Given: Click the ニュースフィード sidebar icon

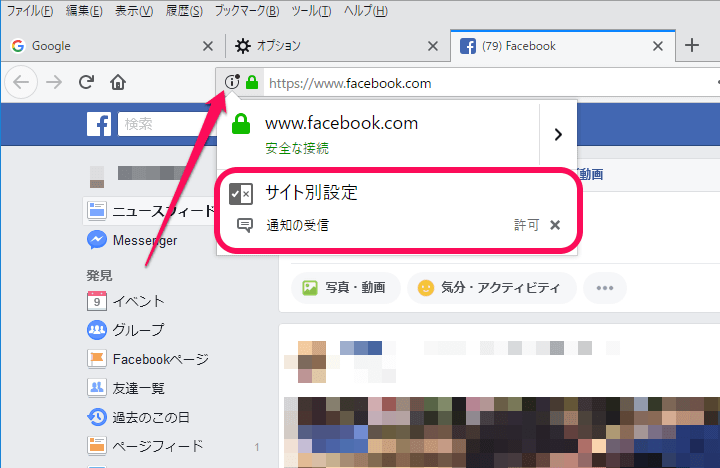Looking at the screenshot, I should 97,211.
